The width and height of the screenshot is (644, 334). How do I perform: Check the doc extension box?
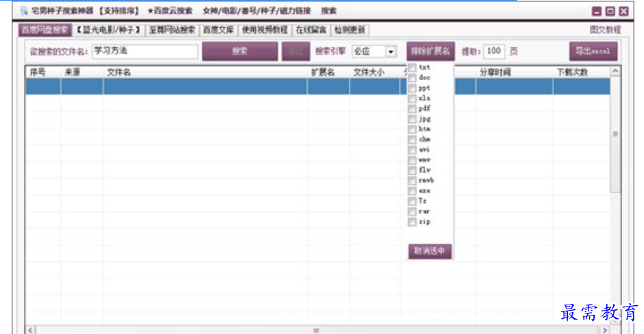(412, 77)
